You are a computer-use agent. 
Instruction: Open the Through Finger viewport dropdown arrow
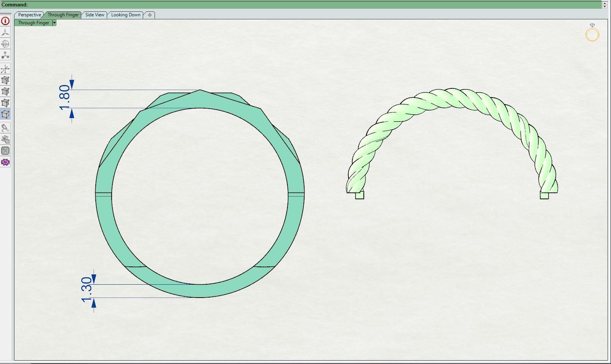click(x=54, y=23)
